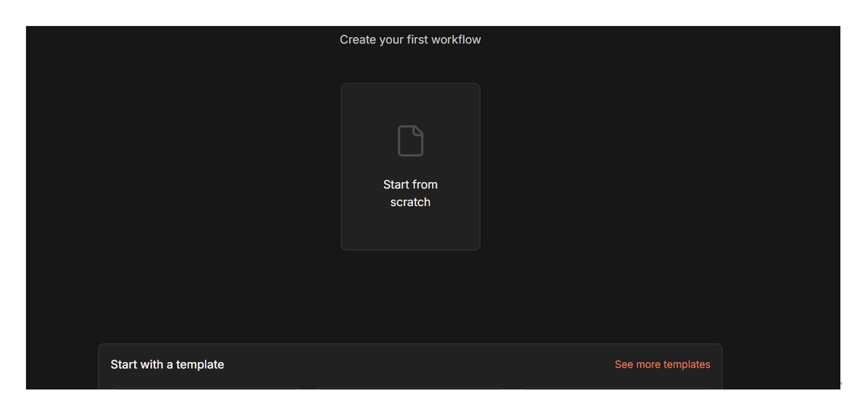This screenshot has width=868, height=416.
Task: Click empty space above the document icon in card
Action: pyautogui.click(x=410, y=103)
